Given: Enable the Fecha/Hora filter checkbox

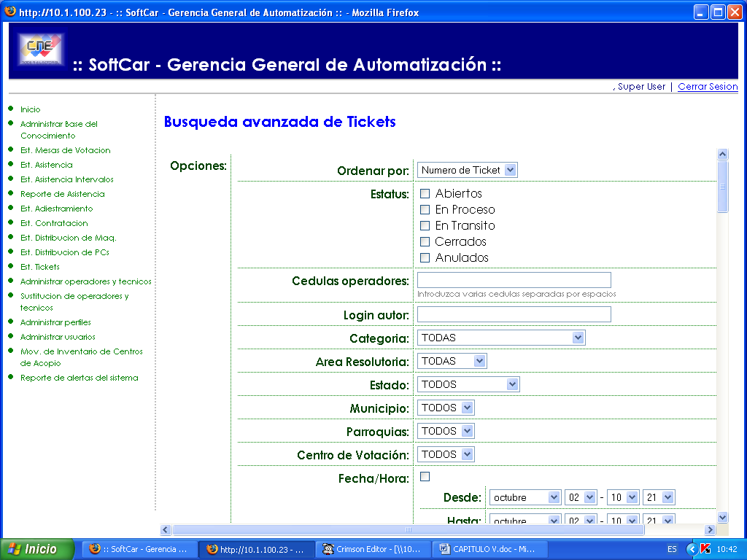Looking at the screenshot, I should point(425,477).
